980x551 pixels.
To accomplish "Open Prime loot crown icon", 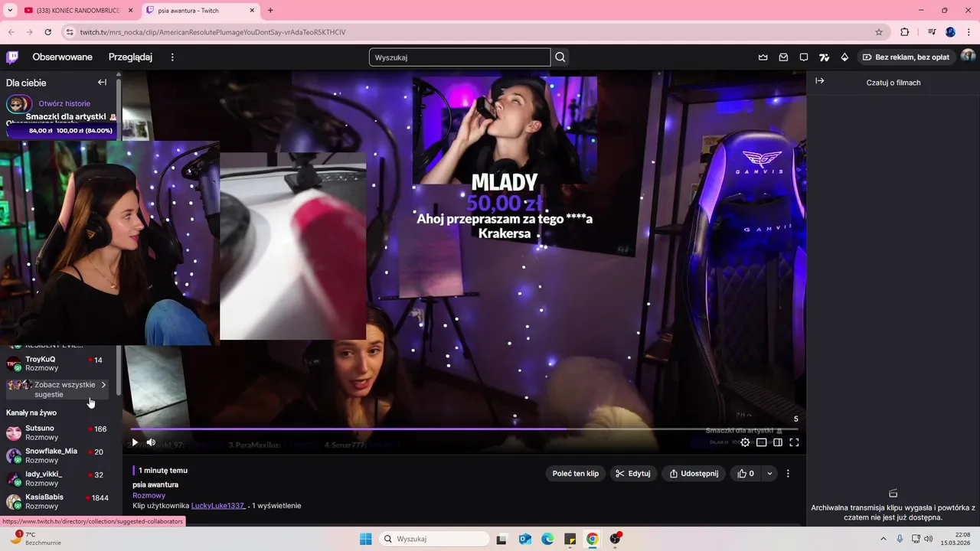I will tap(763, 57).
